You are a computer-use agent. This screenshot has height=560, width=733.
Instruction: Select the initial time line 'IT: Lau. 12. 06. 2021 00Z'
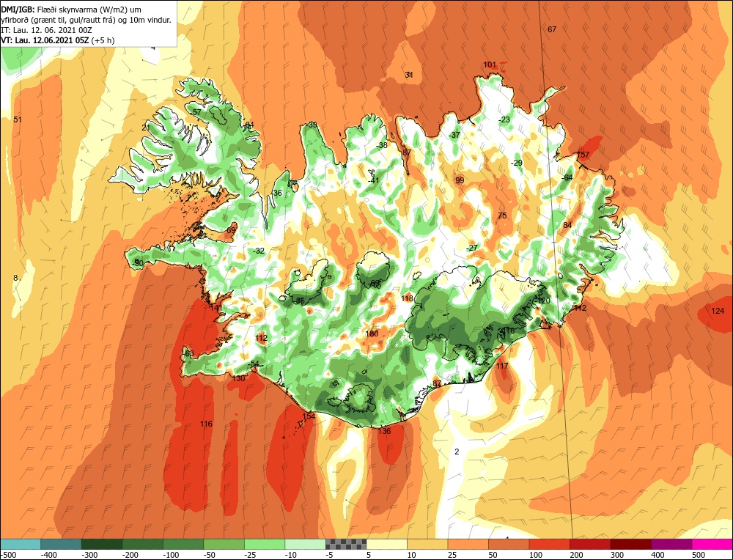(46, 30)
